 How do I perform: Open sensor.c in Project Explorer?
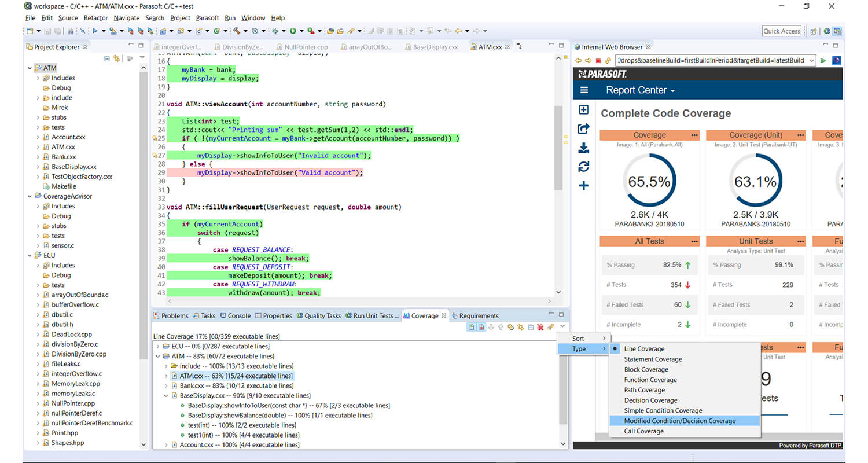tap(62, 245)
